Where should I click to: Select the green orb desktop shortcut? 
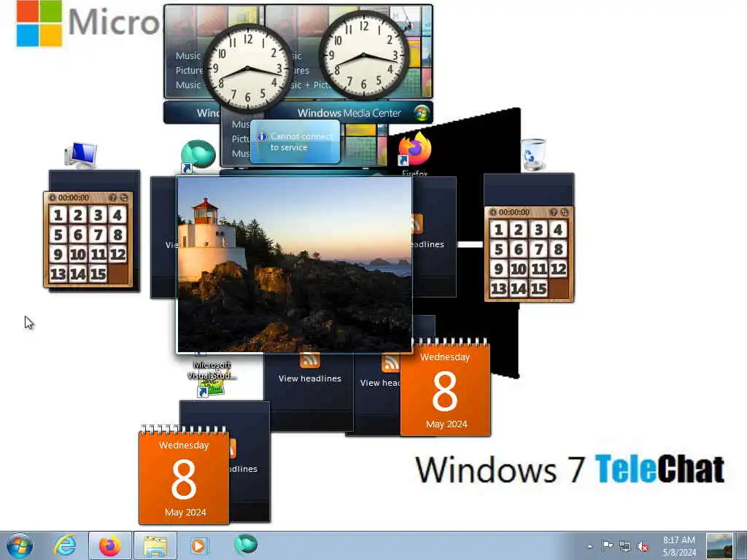[x=198, y=157]
